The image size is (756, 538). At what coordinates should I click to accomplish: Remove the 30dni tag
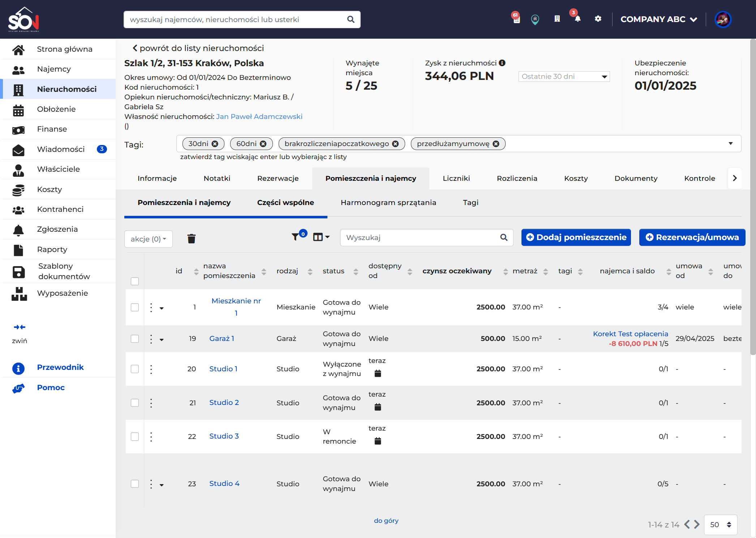point(215,144)
